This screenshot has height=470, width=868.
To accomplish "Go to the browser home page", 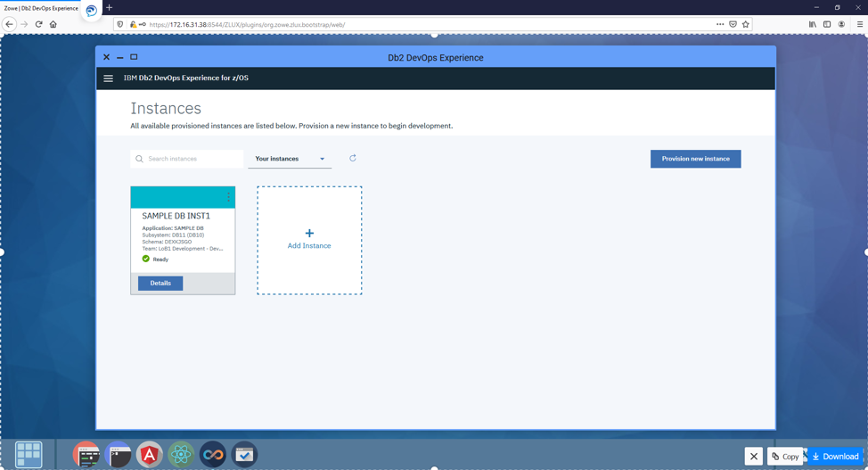I will point(53,24).
